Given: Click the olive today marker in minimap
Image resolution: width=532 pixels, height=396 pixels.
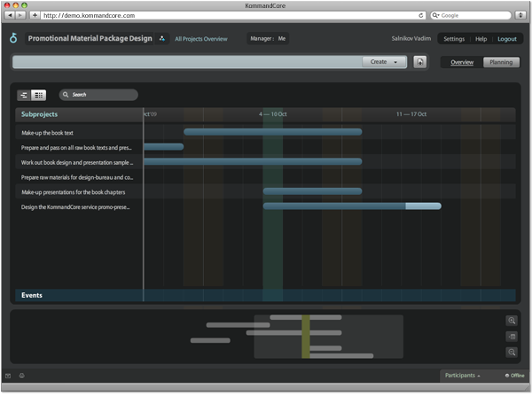Looking at the screenshot, I should point(306,337).
